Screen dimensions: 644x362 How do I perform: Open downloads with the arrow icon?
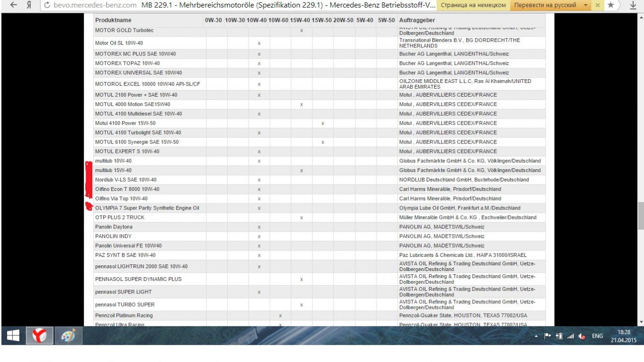[634, 5]
